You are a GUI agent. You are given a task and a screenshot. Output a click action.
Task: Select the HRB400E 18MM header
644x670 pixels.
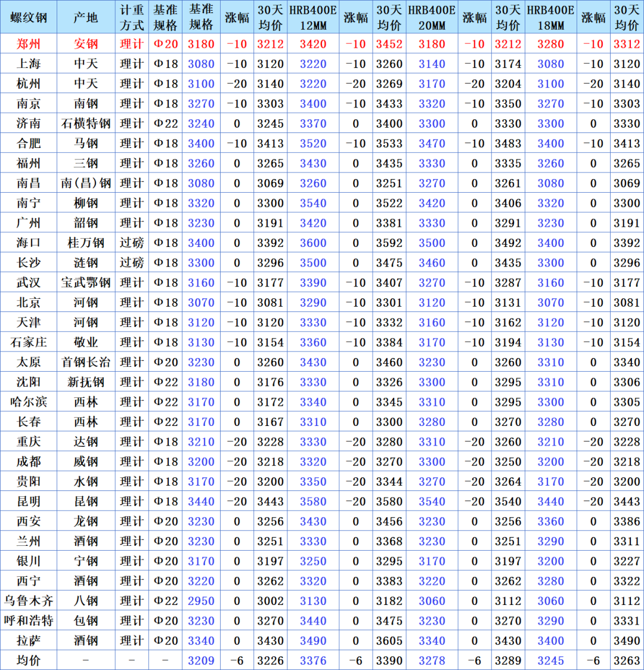coord(550,17)
